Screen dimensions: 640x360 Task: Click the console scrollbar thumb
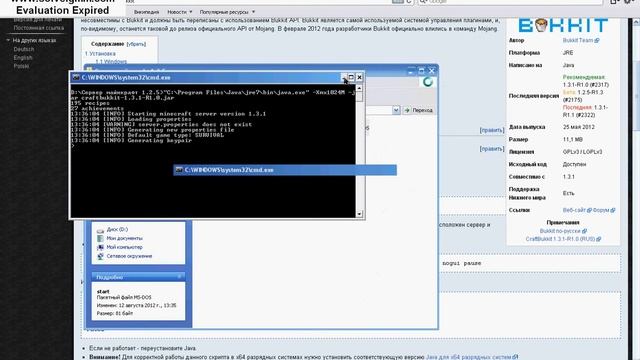click(x=359, y=97)
